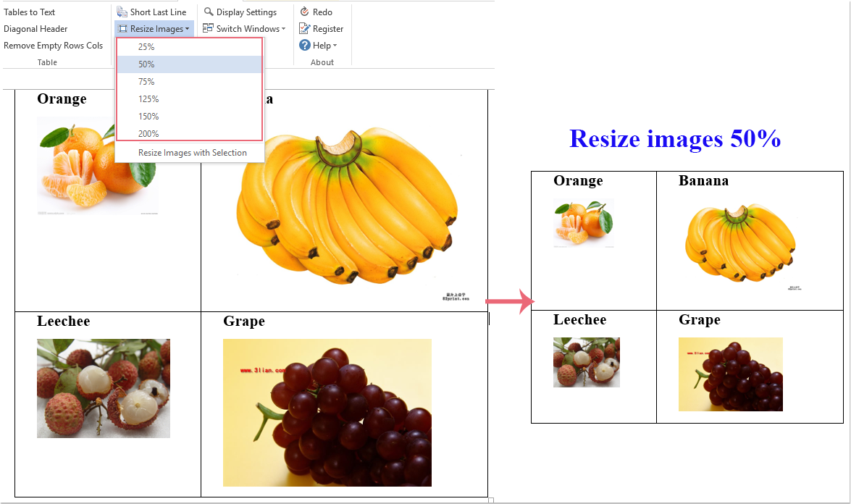The height and width of the screenshot is (504, 851).
Task: Select 150% in the resize menu
Action: 148,117
